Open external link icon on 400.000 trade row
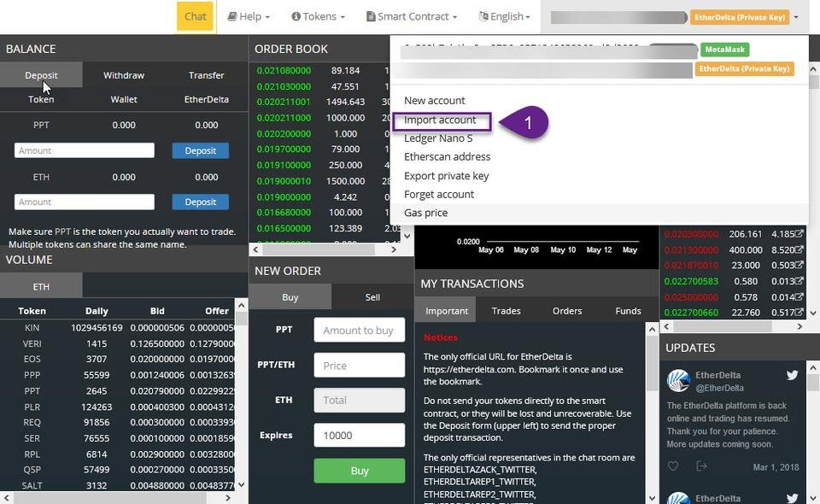The width and height of the screenshot is (820, 504). (x=799, y=249)
